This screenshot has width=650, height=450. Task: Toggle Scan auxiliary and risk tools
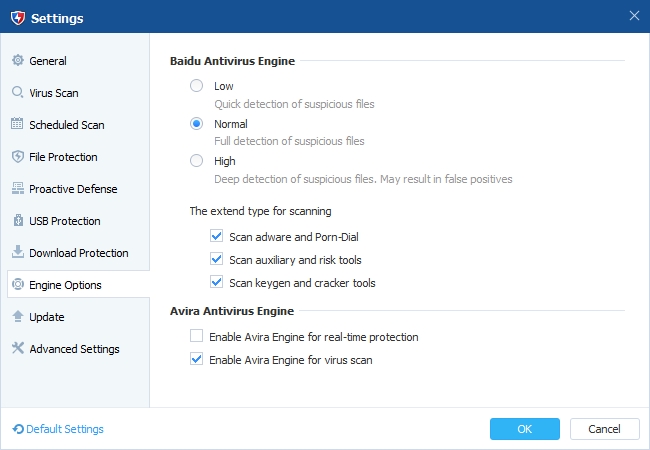216,260
